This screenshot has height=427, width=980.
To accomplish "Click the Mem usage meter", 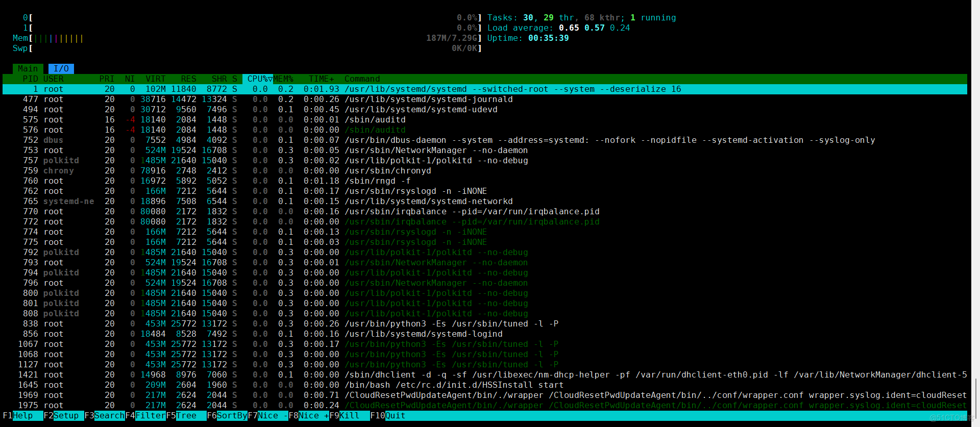I will tap(248, 38).
